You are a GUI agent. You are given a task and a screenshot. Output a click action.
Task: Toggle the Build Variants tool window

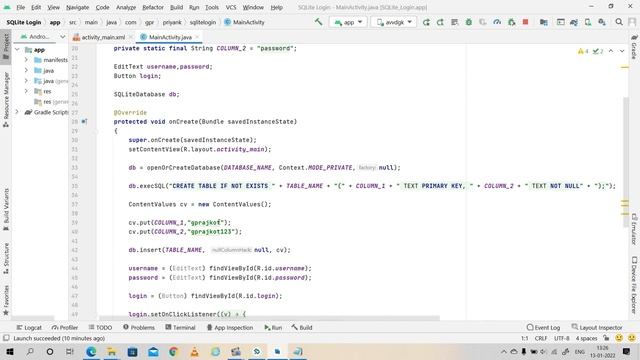pos(6,209)
